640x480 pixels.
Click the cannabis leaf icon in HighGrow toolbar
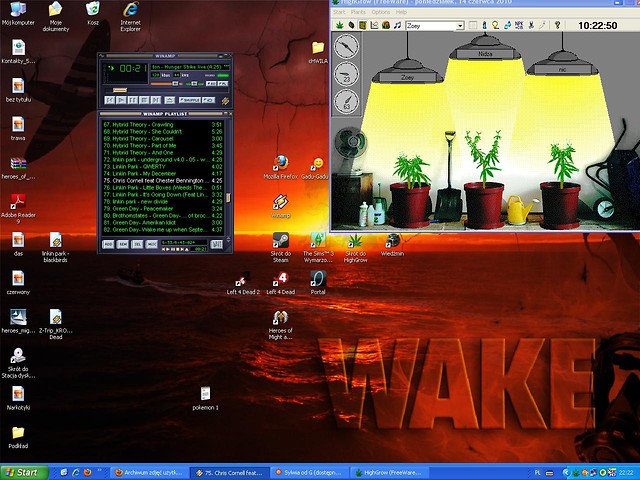[340, 25]
